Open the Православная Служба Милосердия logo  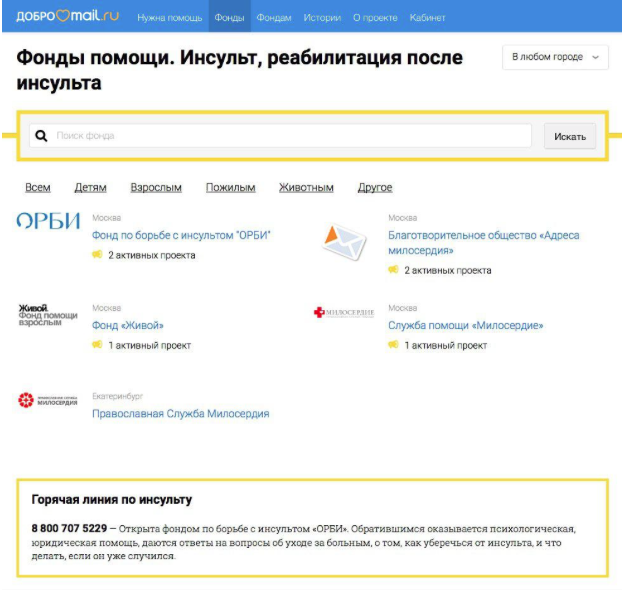pyautogui.click(x=48, y=400)
